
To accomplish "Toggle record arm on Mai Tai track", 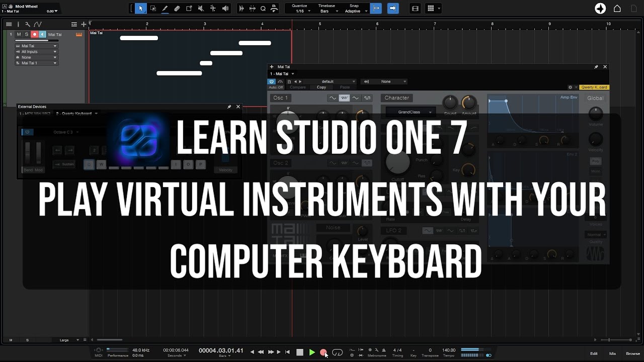I will pyautogui.click(x=35, y=34).
